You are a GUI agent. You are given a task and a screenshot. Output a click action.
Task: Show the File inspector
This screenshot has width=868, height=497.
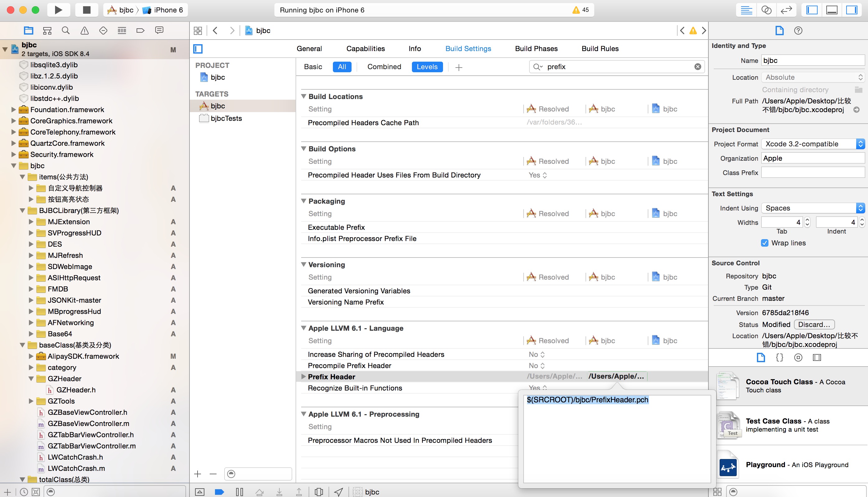[x=779, y=31]
